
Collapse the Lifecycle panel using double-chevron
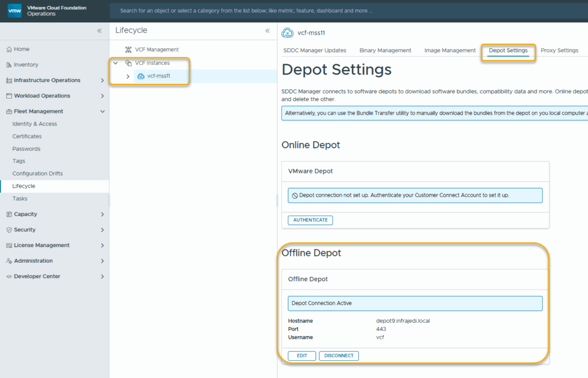(267, 31)
